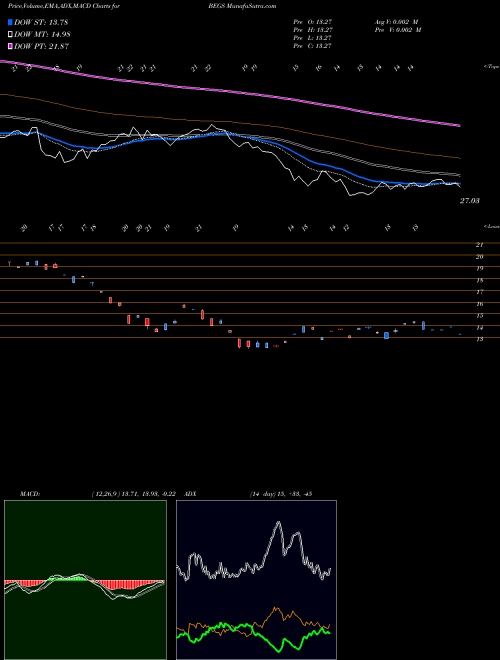Viewport: 500px width, 660px height.
Task: Click the end of the orange EMA line
Action: coord(459,158)
